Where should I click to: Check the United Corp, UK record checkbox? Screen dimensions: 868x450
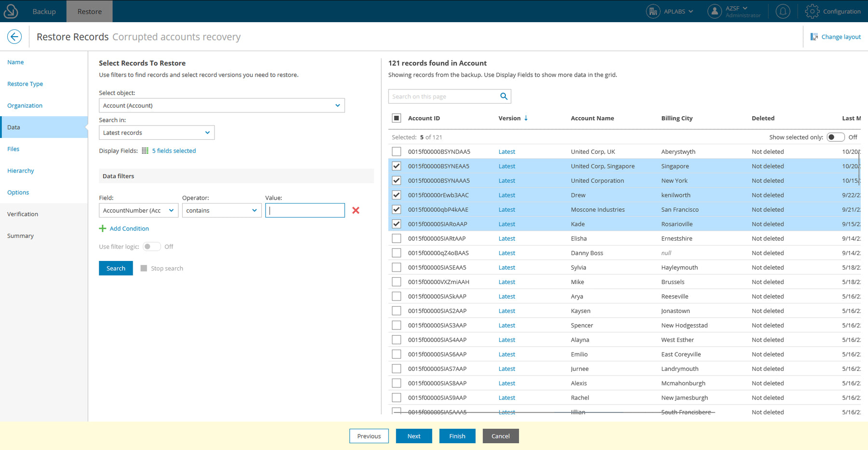pyautogui.click(x=396, y=152)
